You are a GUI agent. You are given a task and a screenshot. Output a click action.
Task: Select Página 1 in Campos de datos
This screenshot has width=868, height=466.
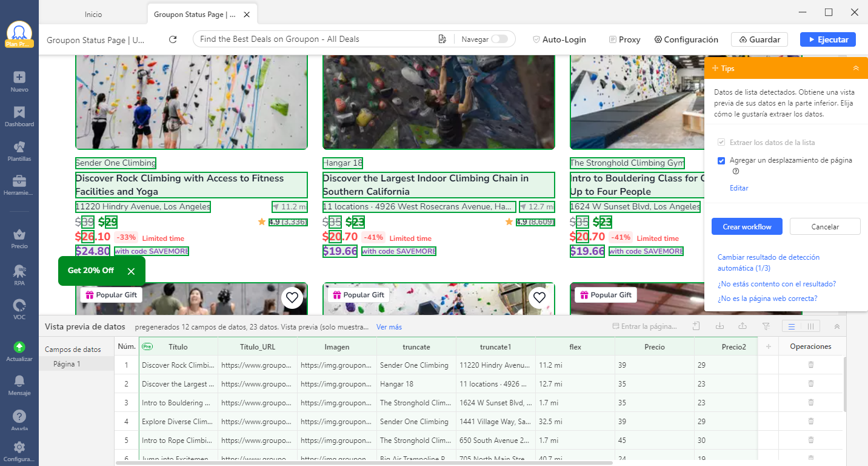coord(77,364)
